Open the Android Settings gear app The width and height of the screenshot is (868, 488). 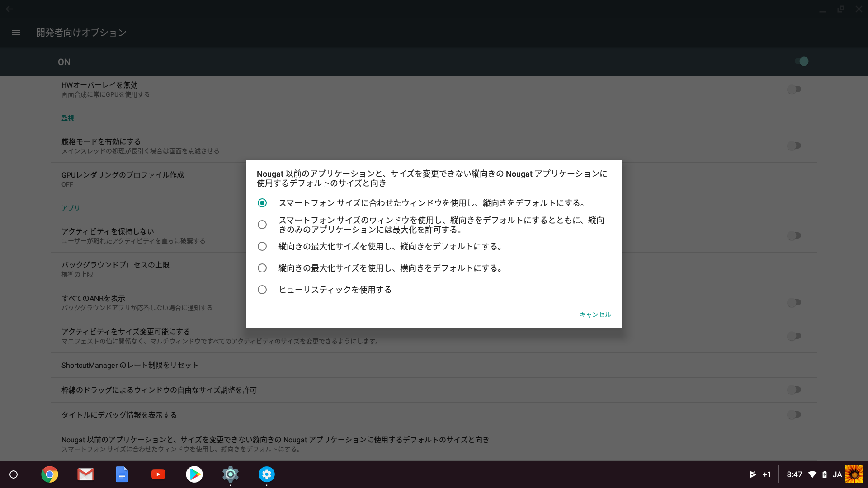(x=231, y=474)
